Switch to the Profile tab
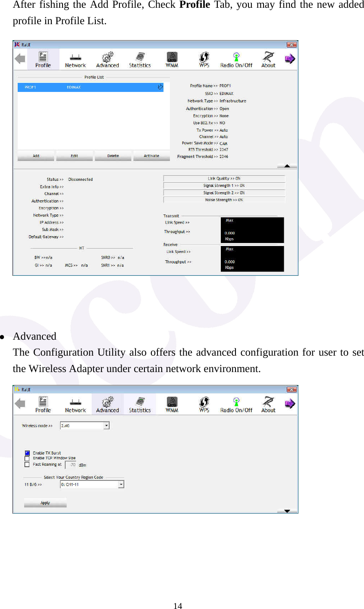The image size is (364, 609). click(x=43, y=59)
